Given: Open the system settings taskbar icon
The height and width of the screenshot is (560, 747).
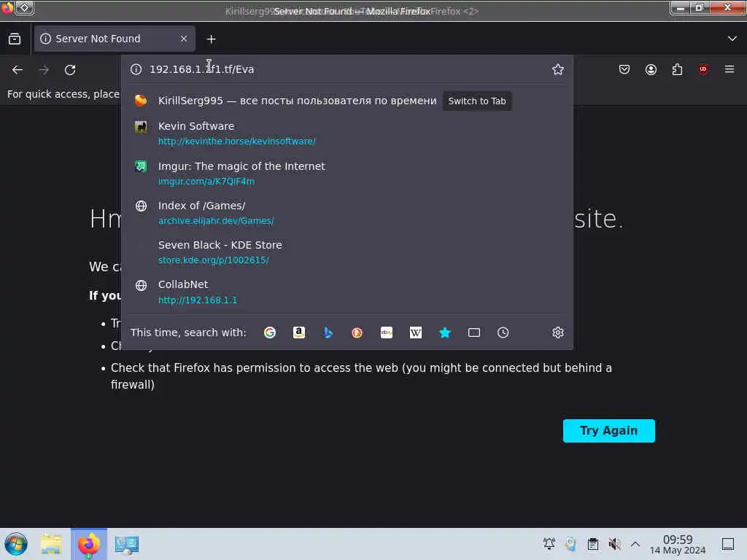Looking at the screenshot, I should point(126,544).
